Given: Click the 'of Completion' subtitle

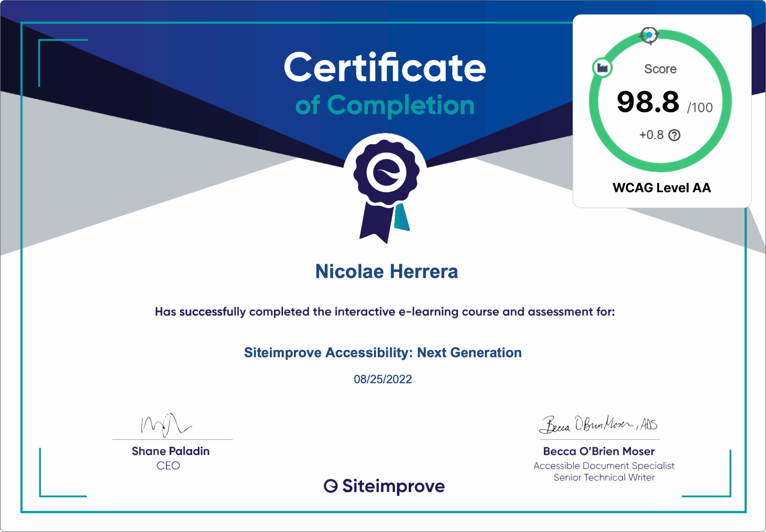Looking at the screenshot, I should point(384,105).
